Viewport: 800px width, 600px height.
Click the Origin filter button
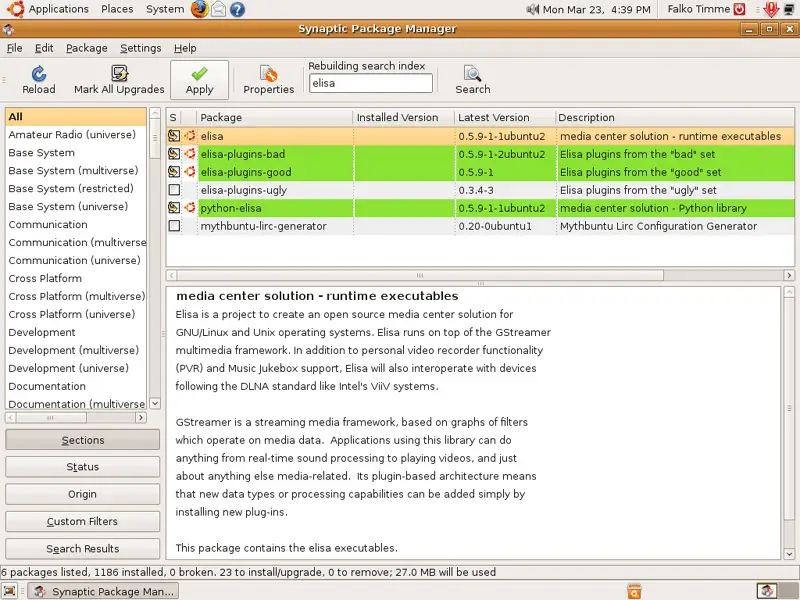83,494
